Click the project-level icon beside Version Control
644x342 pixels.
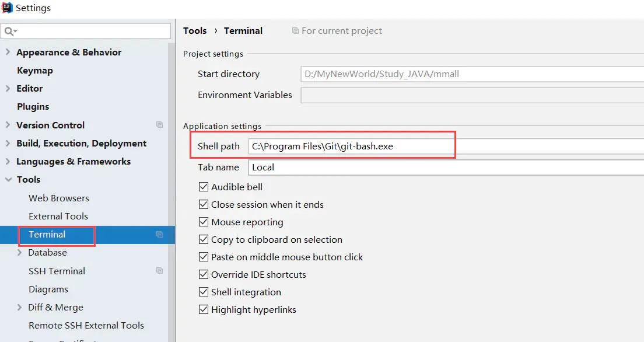click(159, 125)
